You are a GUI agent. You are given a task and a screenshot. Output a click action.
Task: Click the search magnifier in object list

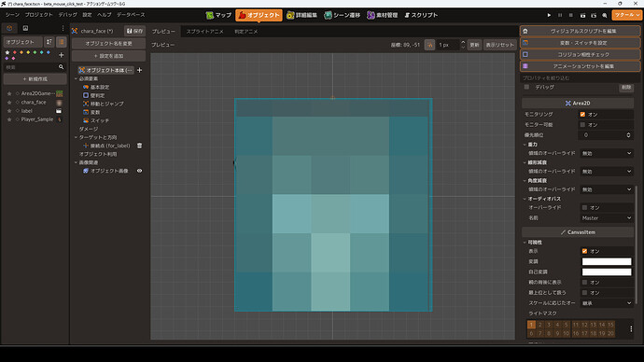point(62,67)
